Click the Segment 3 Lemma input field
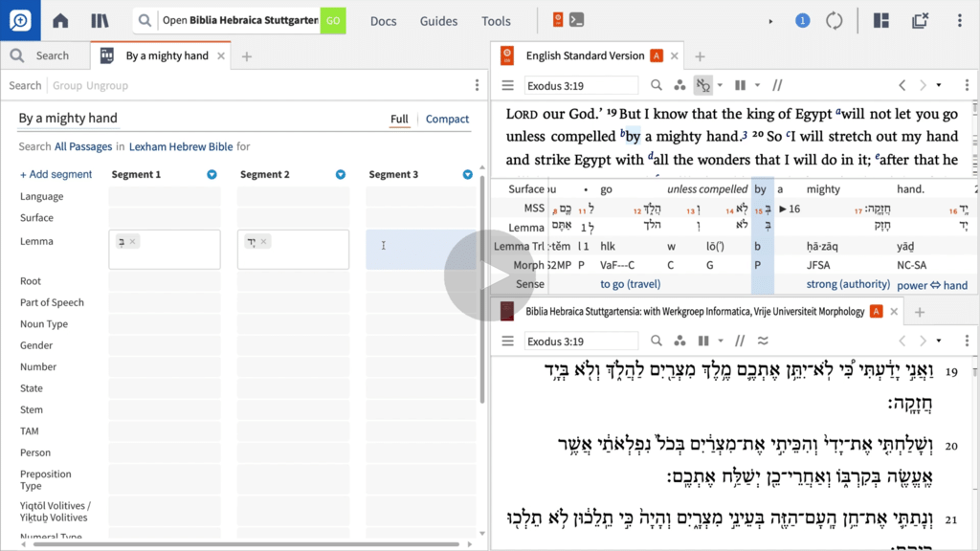This screenshot has width=980, height=551. point(421,250)
